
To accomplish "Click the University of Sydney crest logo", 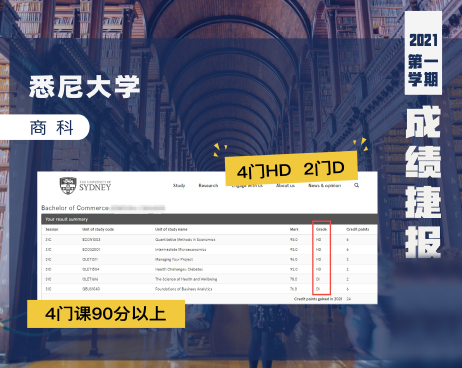I will point(68,186).
